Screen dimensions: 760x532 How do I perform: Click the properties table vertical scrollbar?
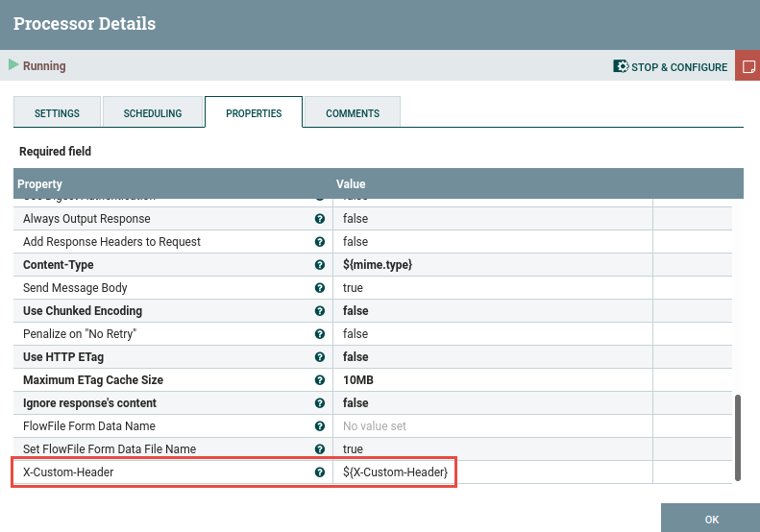[x=738, y=437]
